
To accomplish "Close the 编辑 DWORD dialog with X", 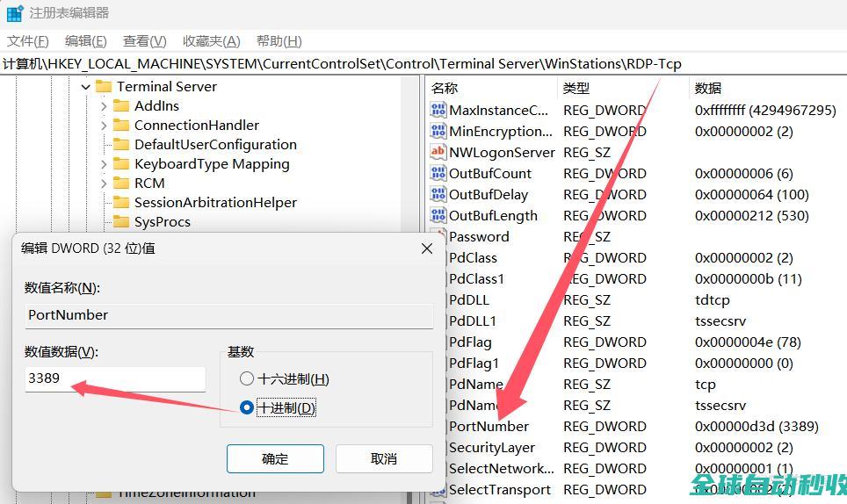I will (427, 248).
